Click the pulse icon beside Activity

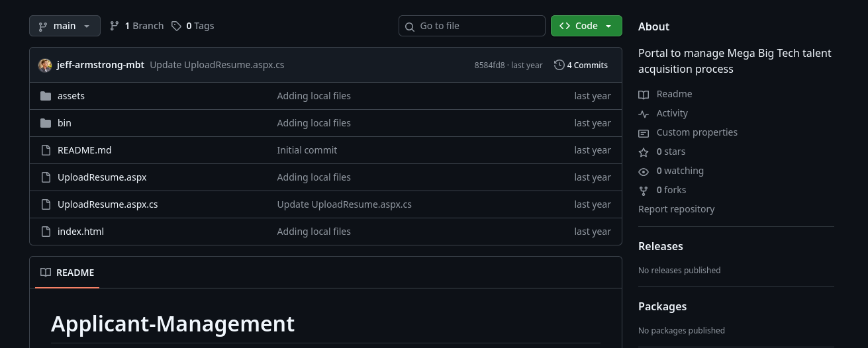click(x=644, y=114)
